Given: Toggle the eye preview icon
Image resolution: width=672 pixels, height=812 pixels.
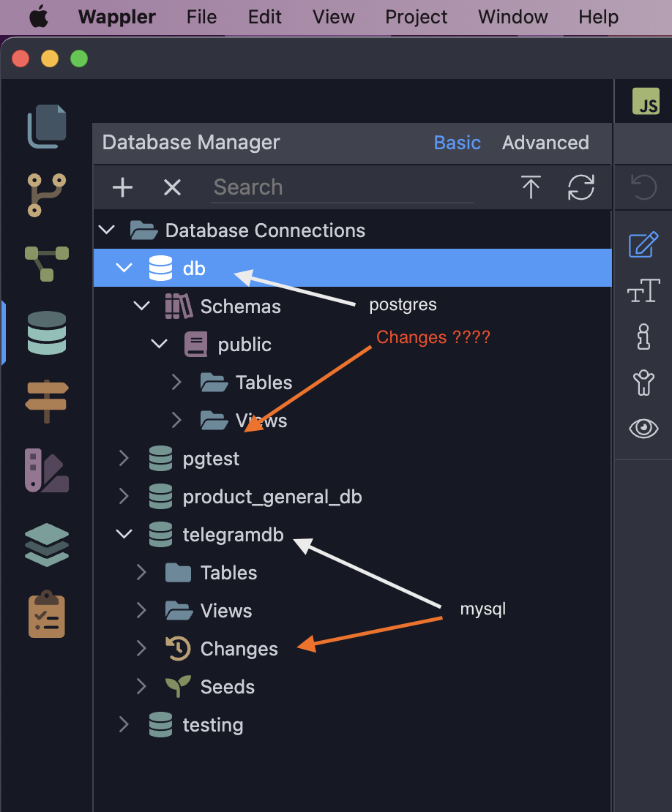Looking at the screenshot, I should click(643, 428).
